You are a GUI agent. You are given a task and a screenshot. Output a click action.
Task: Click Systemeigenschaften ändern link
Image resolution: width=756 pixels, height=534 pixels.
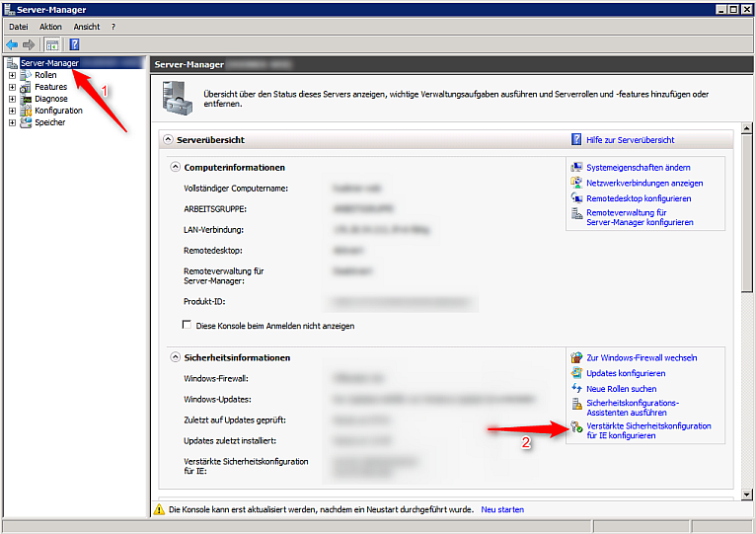pos(638,168)
